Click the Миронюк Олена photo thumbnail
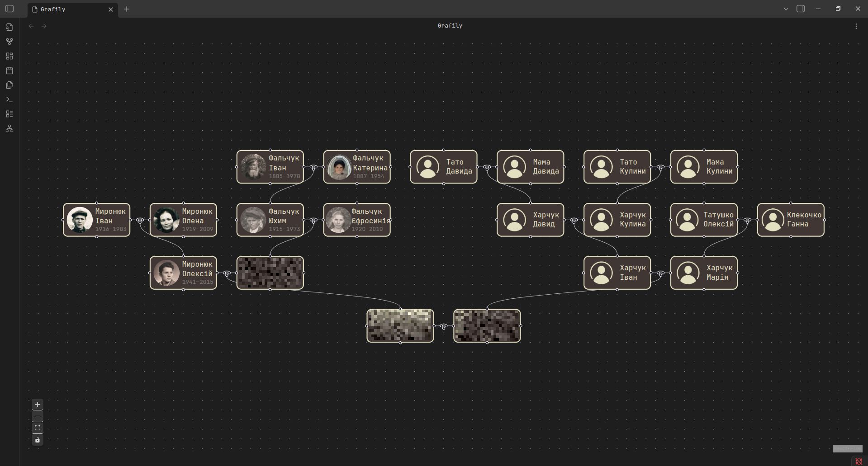 pyautogui.click(x=166, y=220)
